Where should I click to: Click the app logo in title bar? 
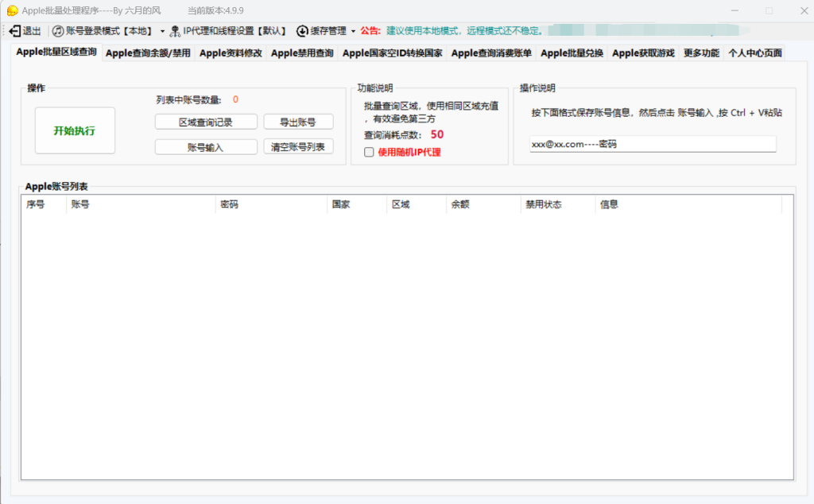click(12, 10)
